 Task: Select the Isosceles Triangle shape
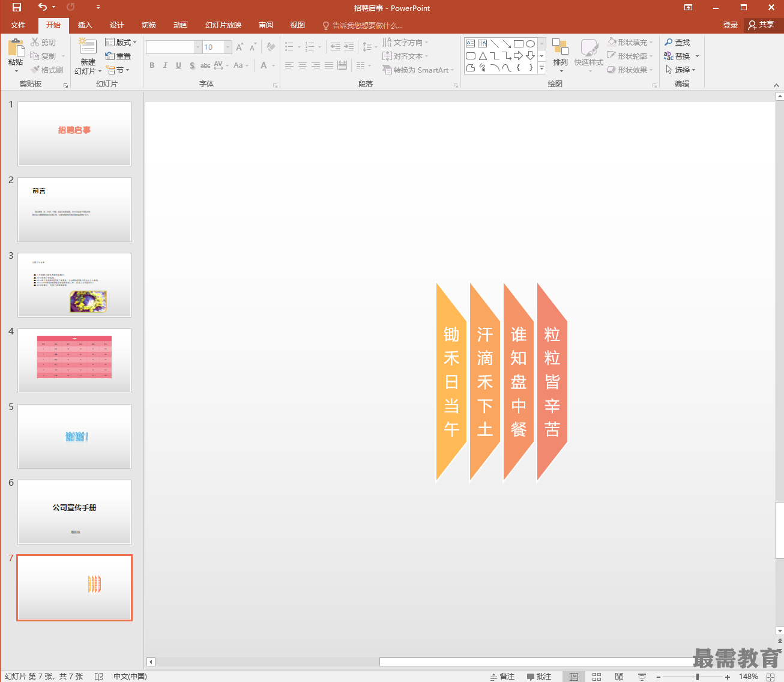[482, 56]
